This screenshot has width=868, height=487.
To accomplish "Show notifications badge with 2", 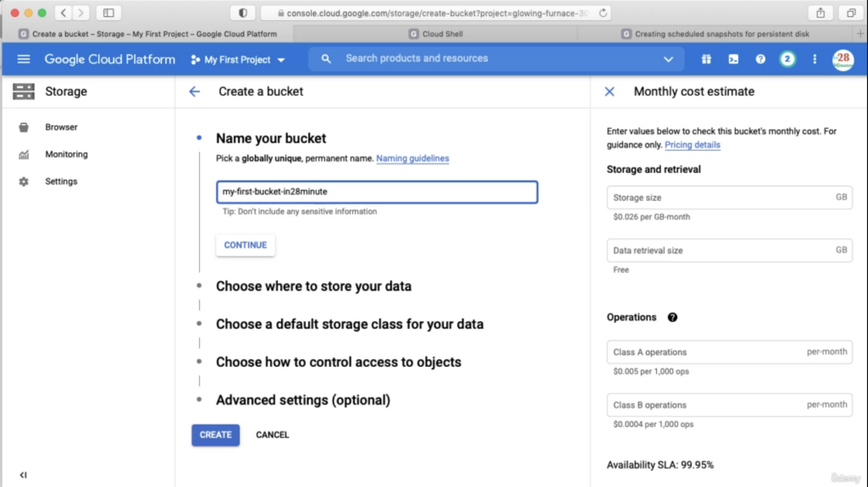I will point(787,59).
